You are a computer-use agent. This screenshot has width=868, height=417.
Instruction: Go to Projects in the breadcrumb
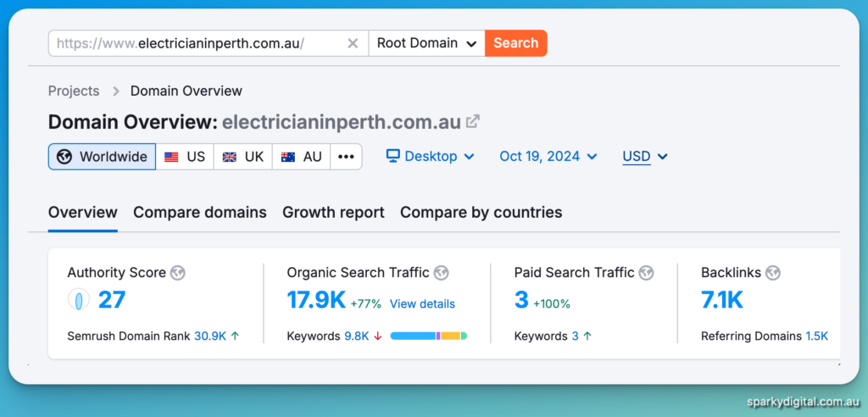[74, 91]
